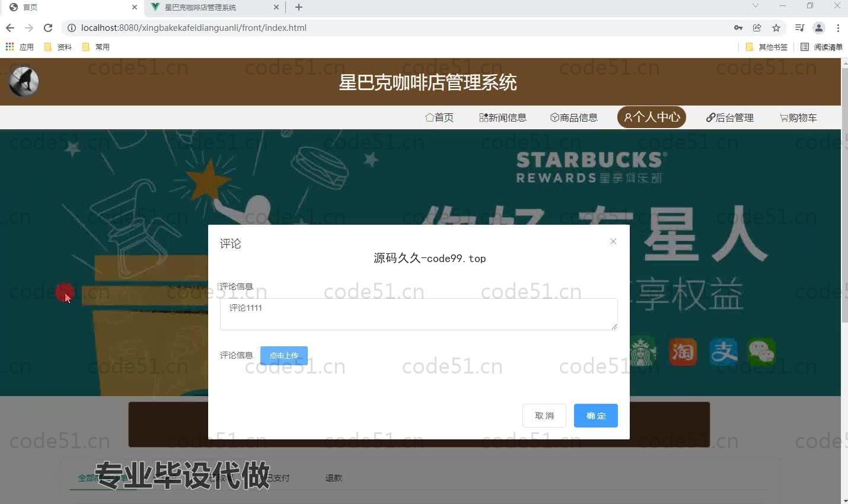Click the address bar URL
This screenshot has width=848, height=504.
pos(194,28)
